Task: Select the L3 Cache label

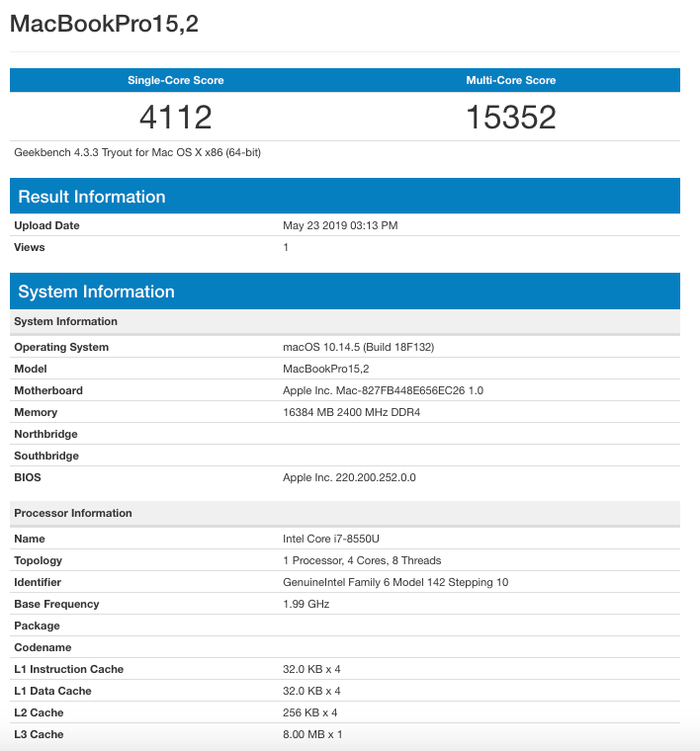Action: pos(39,734)
